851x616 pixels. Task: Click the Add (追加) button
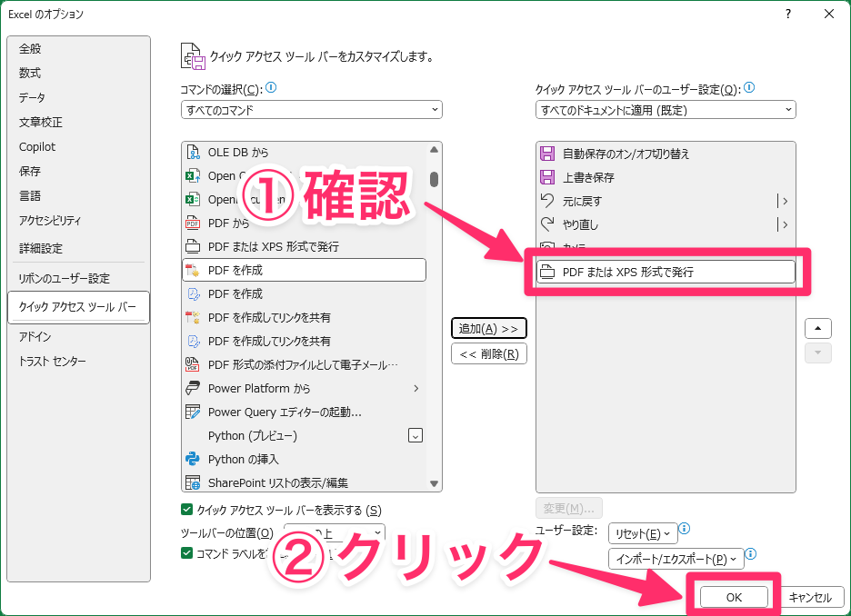pyautogui.click(x=489, y=328)
